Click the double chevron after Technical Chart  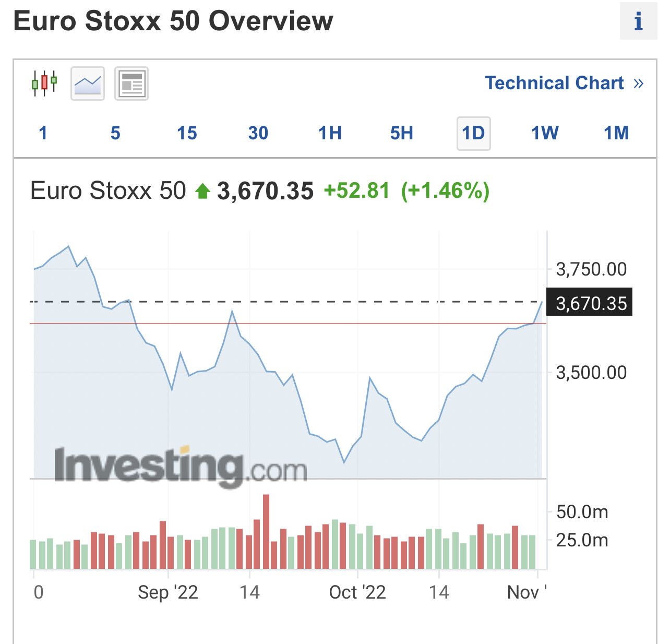[638, 84]
